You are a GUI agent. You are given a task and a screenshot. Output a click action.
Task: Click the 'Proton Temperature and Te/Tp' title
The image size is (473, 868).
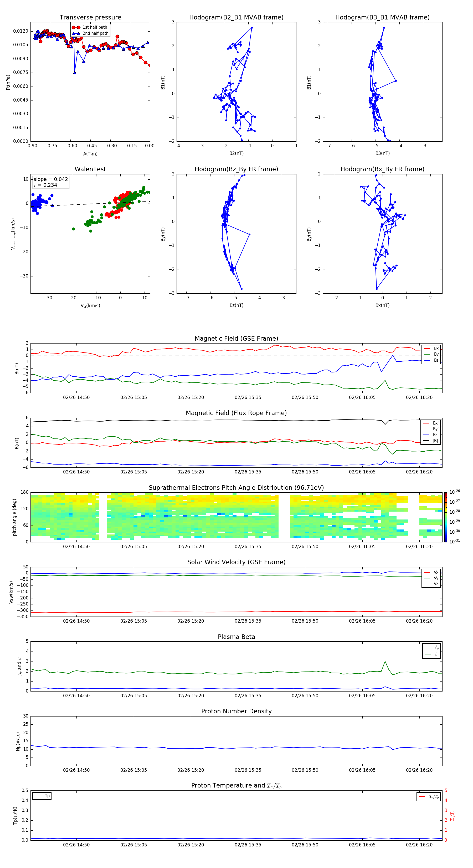point(236,786)
